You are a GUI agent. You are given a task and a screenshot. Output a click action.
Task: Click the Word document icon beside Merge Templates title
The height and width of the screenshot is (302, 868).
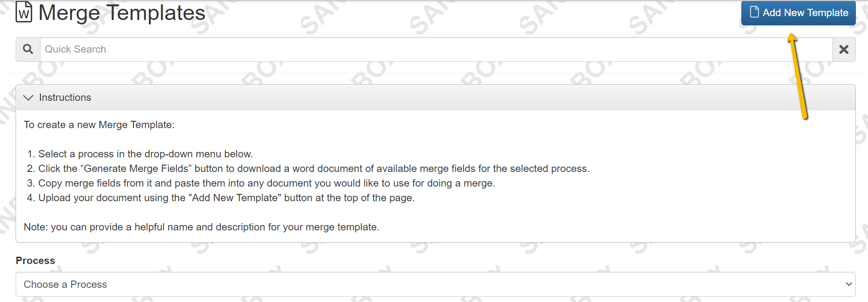(x=23, y=12)
